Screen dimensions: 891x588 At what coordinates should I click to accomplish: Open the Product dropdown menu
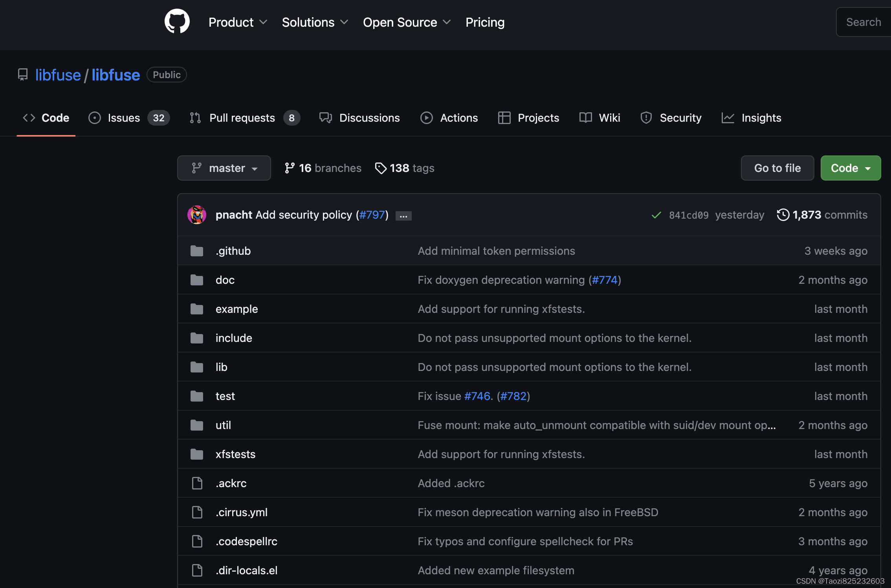click(x=238, y=22)
